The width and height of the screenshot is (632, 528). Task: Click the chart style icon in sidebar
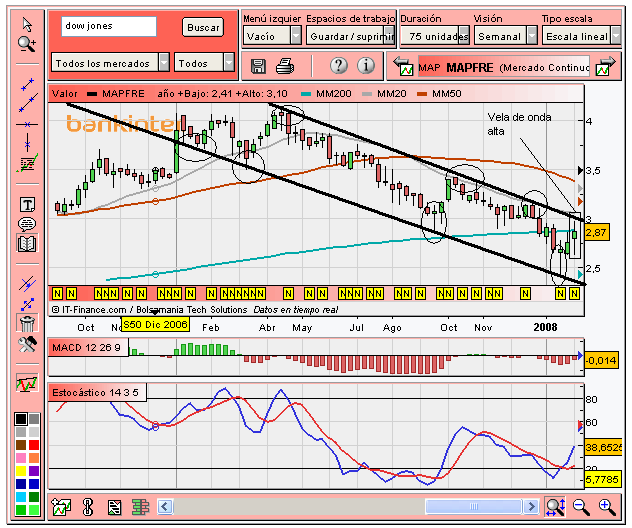click(x=27, y=382)
